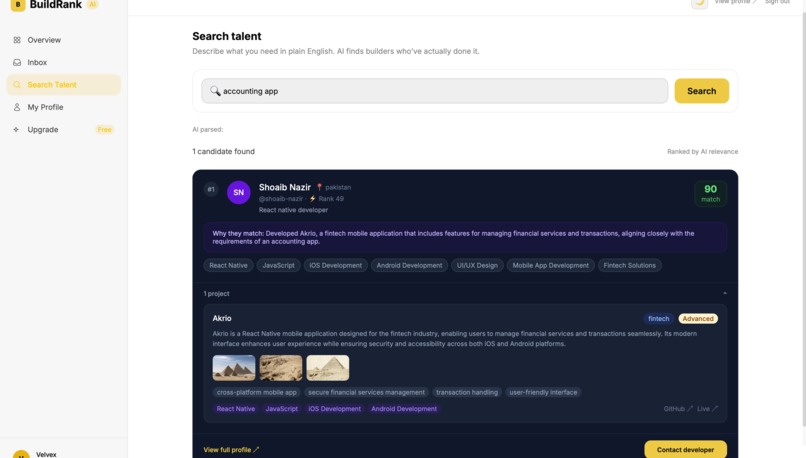Click the Mobile App Development skill tag
This screenshot has height=458, width=806.
[x=551, y=265]
